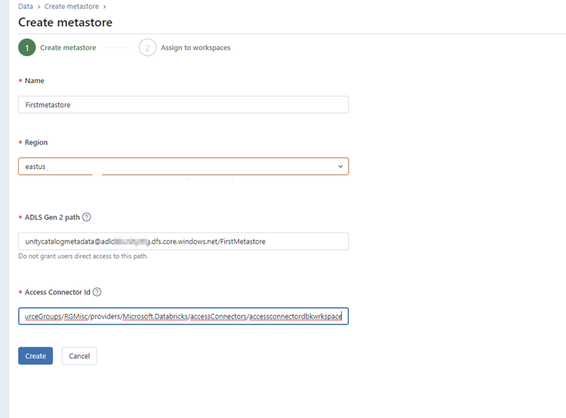Show help for ADLS Gen 2 path

tap(87, 217)
